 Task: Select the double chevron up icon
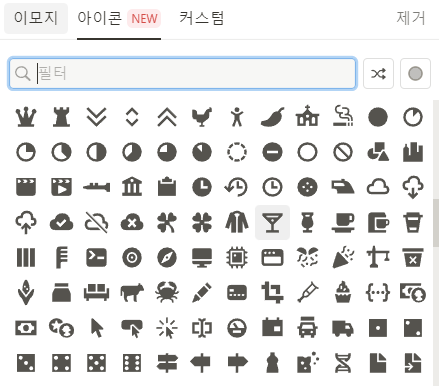click(x=167, y=117)
